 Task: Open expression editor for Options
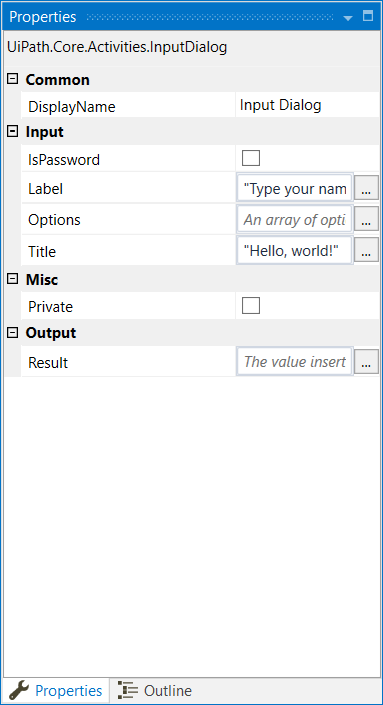pyautogui.click(x=366, y=219)
